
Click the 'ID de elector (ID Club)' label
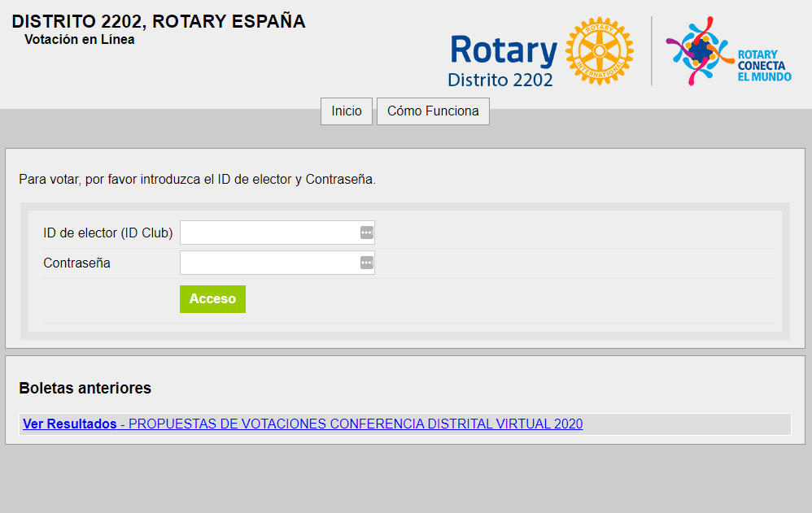(107, 233)
